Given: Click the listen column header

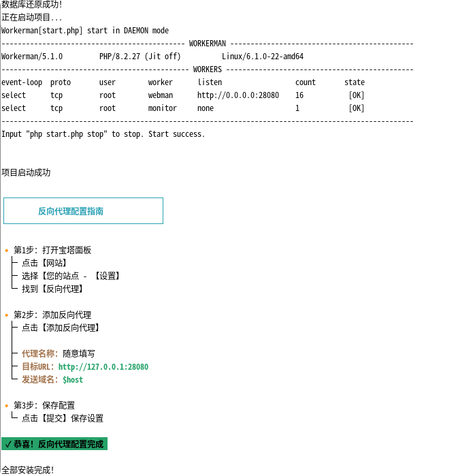Looking at the screenshot, I should [210, 82].
